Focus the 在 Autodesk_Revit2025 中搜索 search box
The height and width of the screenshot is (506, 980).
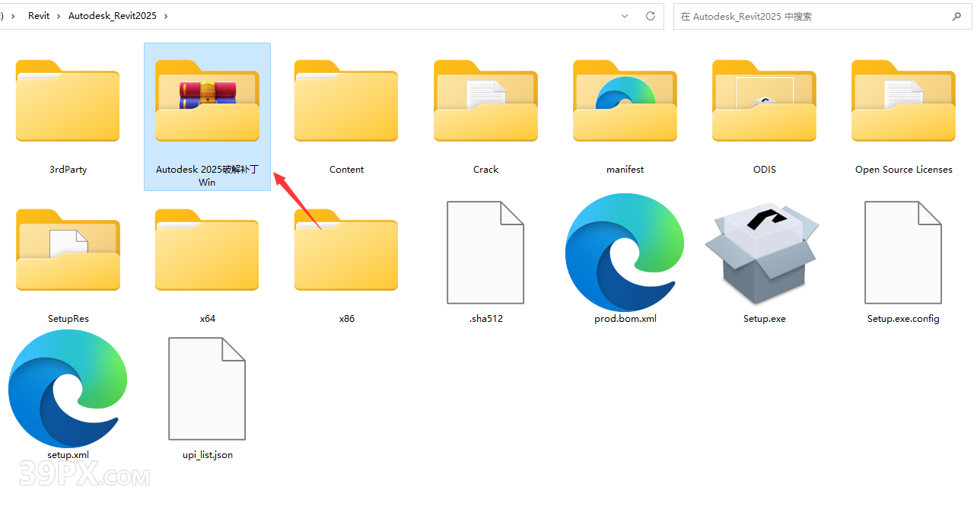pos(822,16)
